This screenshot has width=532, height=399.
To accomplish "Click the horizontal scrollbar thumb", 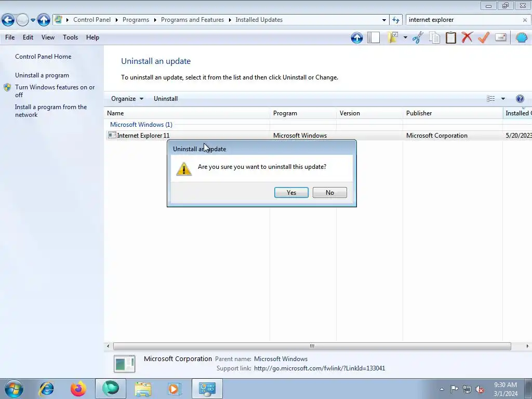I will pyautogui.click(x=312, y=346).
